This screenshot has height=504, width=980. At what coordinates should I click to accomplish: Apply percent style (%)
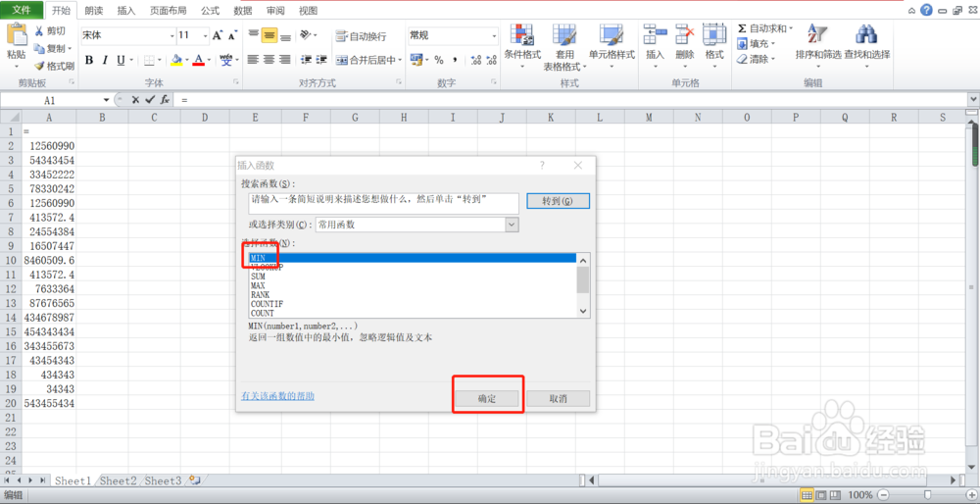(439, 60)
